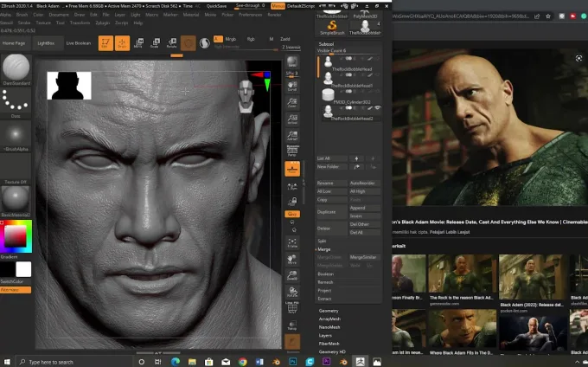Open the Render menu
Viewport: 588px width, 367px height.
(x=274, y=15)
